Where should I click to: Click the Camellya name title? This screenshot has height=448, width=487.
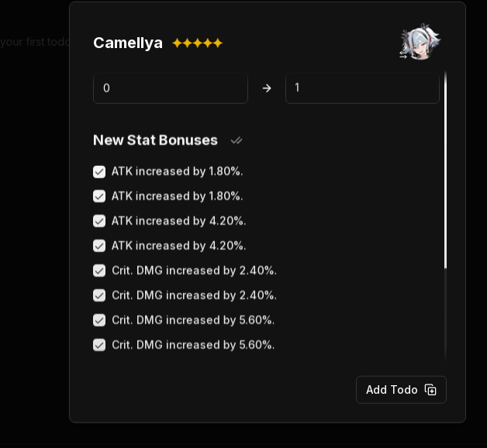click(128, 43)
